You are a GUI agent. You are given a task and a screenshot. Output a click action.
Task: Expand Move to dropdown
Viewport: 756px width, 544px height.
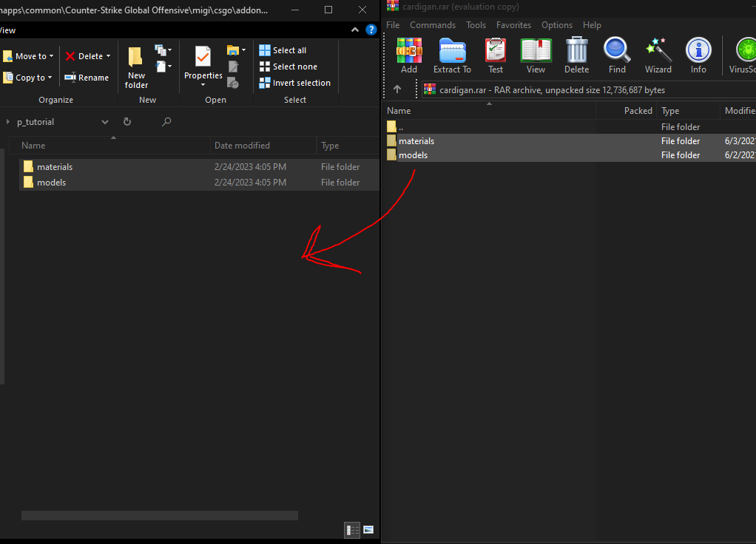pyautogui.click(x=51, y=56)
